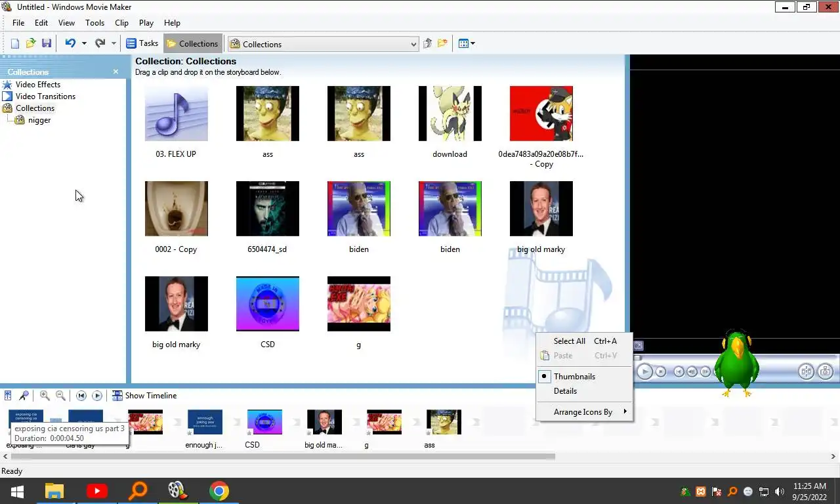Viewport: 840px width, 504px height.
Task: Open Set Audio Levels on storyboard toolbar
Action: (8, 396)
